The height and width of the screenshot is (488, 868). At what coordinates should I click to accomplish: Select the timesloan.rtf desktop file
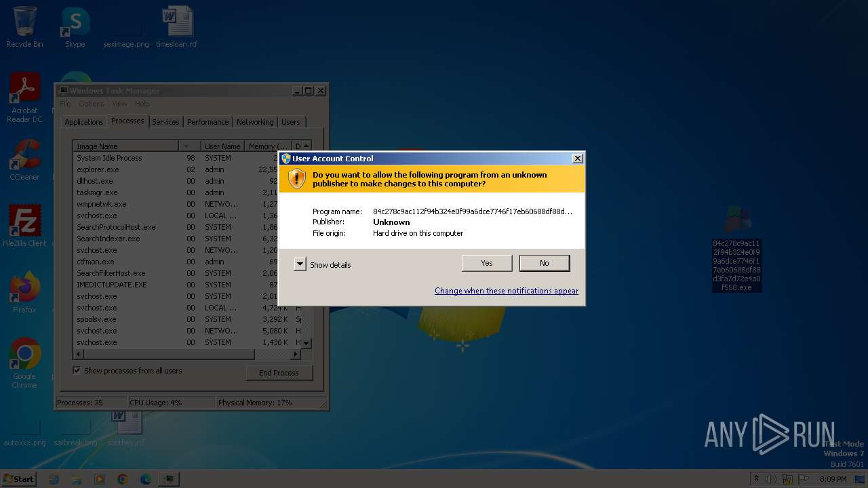(x=176, y=27)
